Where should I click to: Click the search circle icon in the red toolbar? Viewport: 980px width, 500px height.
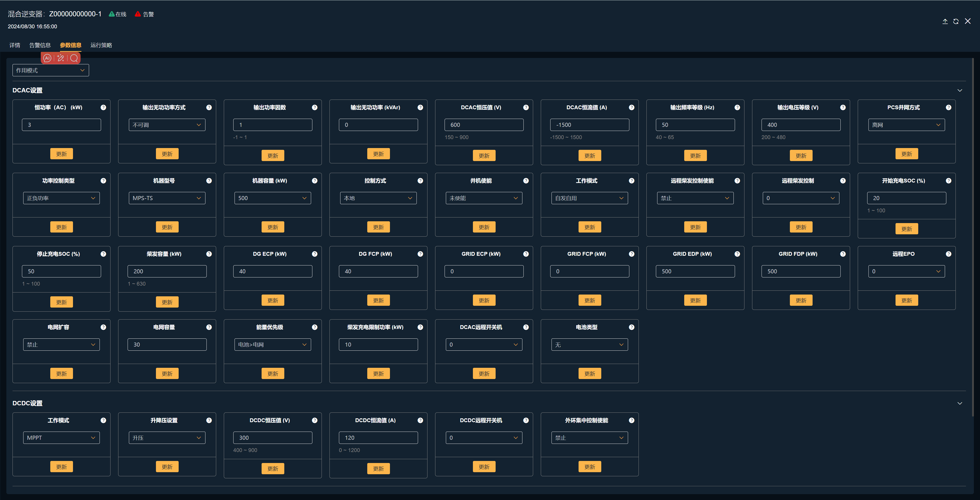pos(74,58)
